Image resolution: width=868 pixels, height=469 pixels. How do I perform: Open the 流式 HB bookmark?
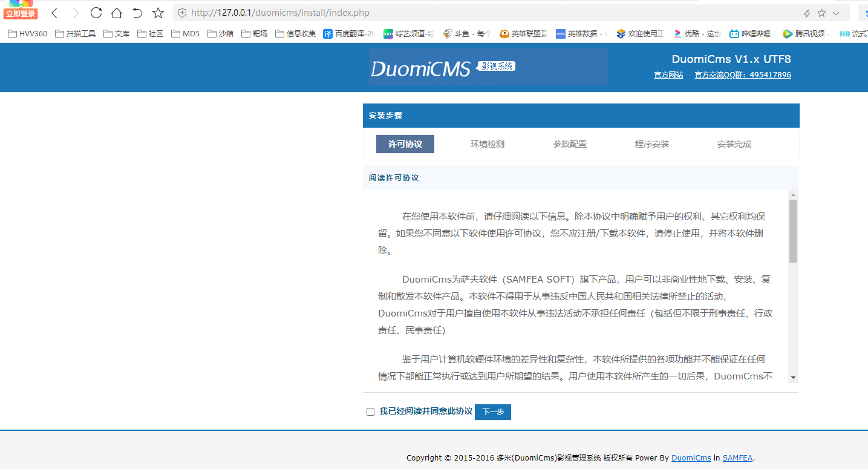853,34
